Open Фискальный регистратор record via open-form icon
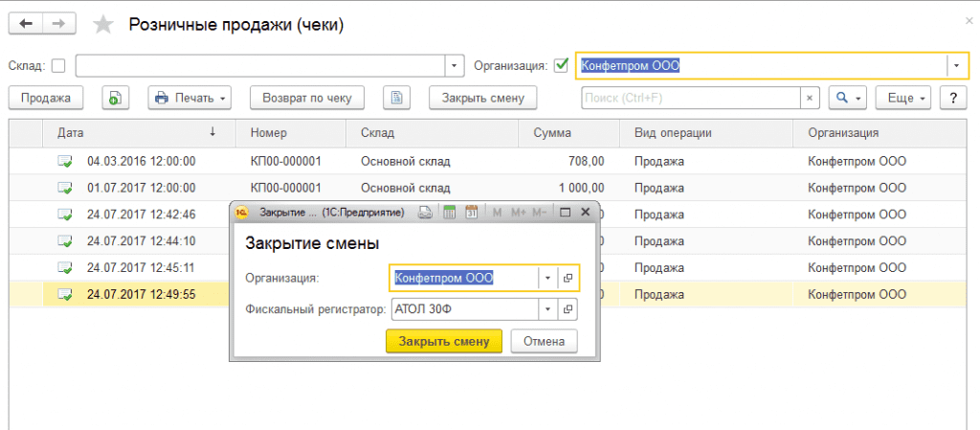This screenshot has width=980, height=430. [x=568, y=309]
